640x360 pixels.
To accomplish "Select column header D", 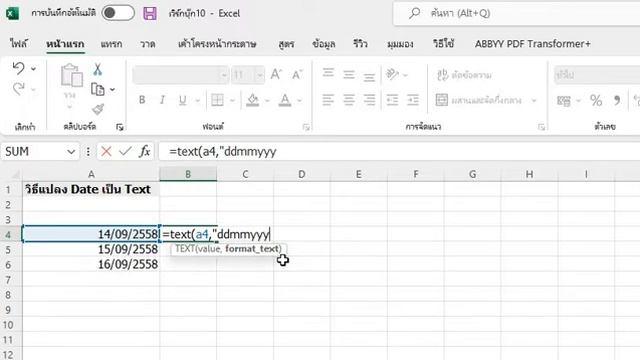I will pyautogui.click(x=302, y=174).
